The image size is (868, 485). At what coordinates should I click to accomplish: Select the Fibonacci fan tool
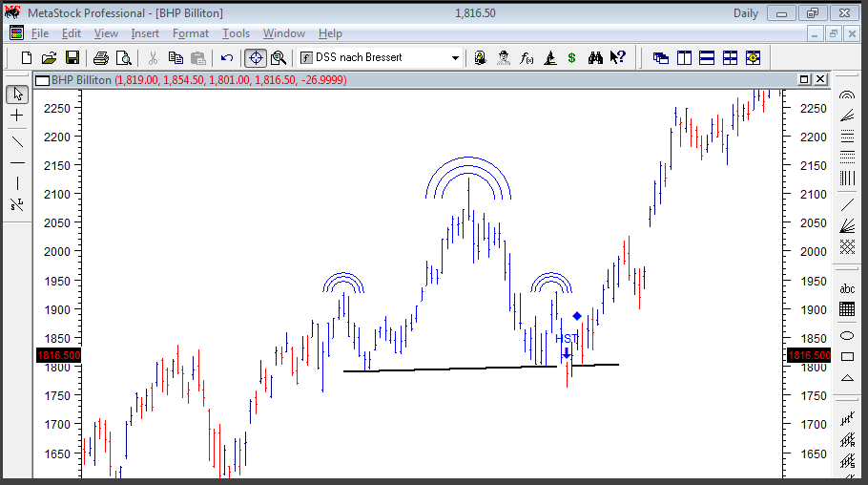click(x=847, y=116)
